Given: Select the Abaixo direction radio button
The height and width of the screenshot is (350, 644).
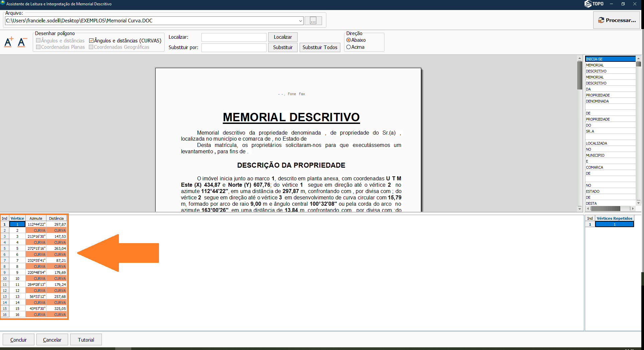Looking at the screenshot, I should pos(349,40).
